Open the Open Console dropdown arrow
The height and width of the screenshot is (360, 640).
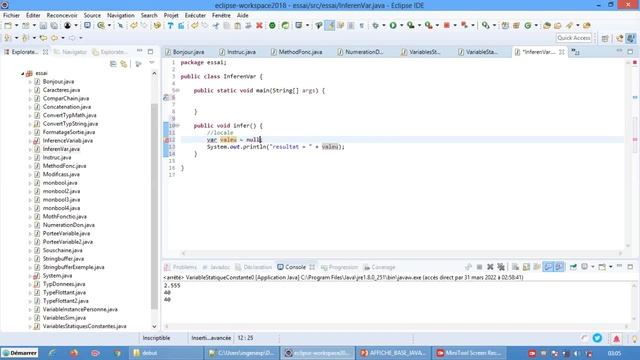coord(611,267)
